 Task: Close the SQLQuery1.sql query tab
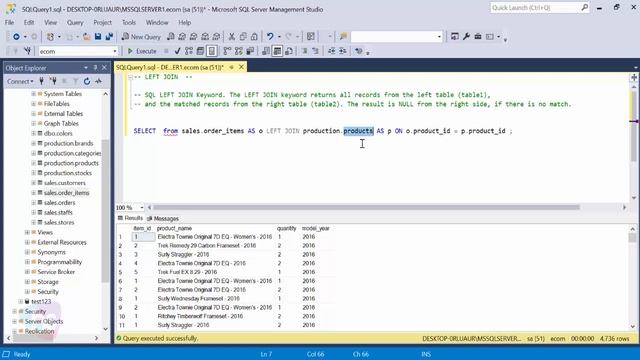(x=241, y=67)
